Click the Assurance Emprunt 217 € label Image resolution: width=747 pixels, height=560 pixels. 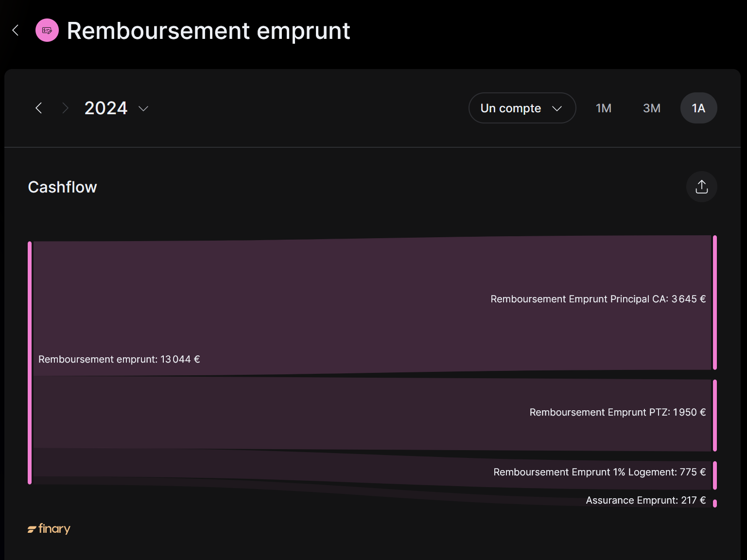pos(645,500)
